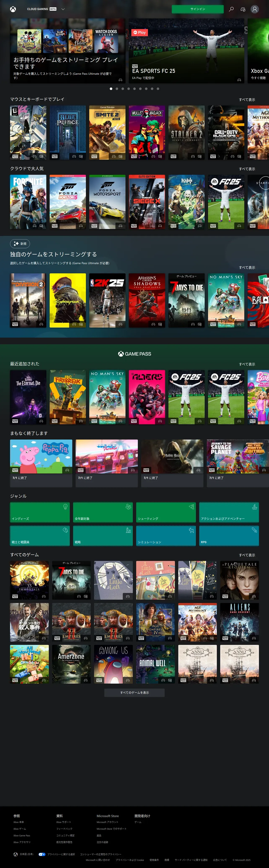Select the last carousel dot
Viewport: 269px width, 868px height.
point(158,89)
